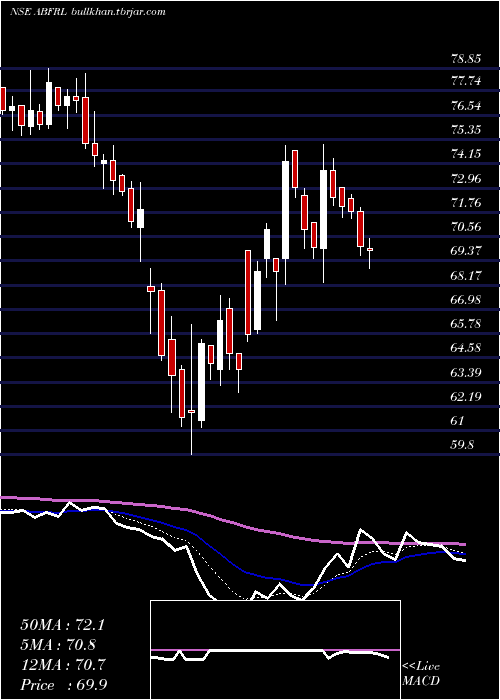
Task: Select the 68.17 price axis label
Action: coord(466,275)
